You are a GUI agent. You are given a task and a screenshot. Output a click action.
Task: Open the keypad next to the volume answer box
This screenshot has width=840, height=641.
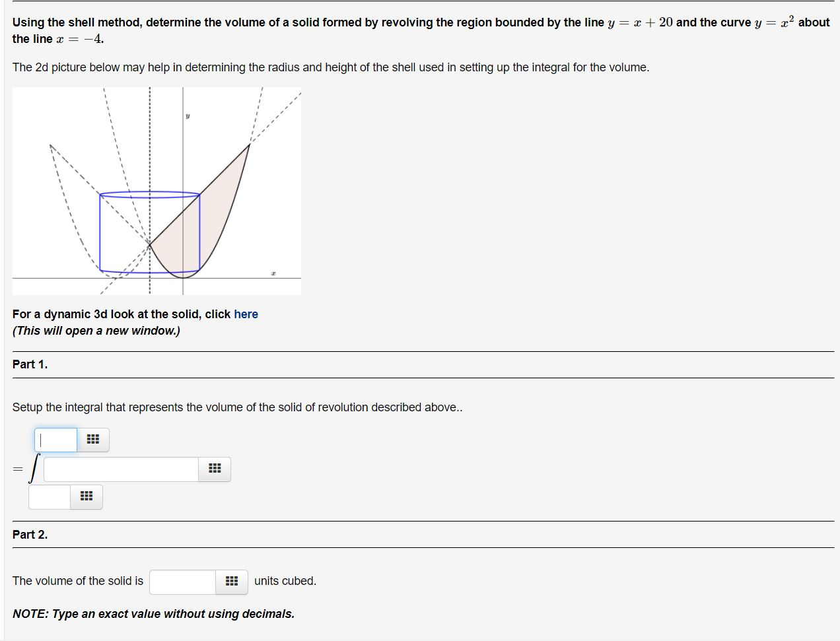point(231,581)
